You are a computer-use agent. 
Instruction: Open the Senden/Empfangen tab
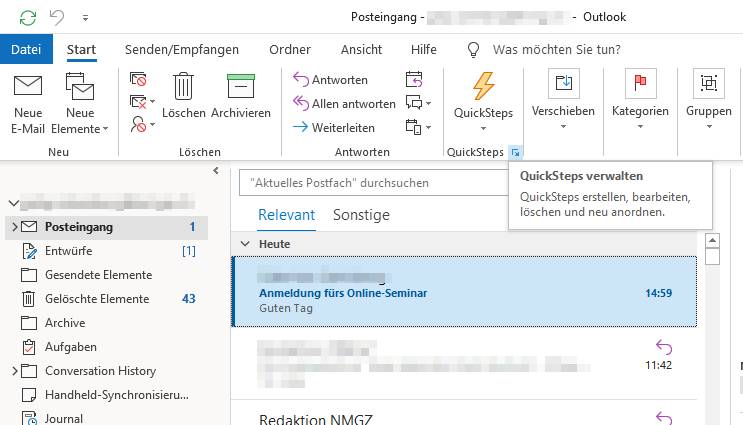click(x=181, y=49)
